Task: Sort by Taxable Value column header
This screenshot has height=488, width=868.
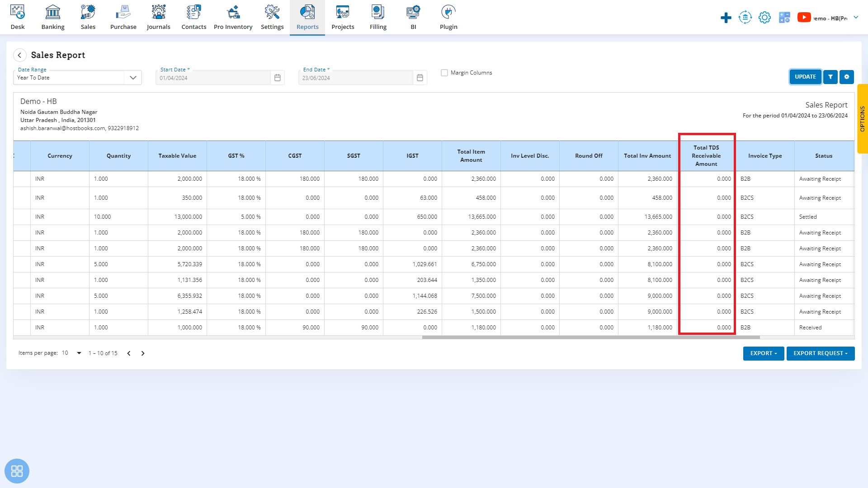Action: [x=177, y=156]
